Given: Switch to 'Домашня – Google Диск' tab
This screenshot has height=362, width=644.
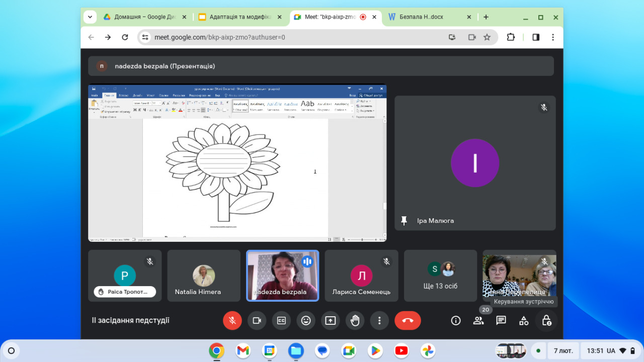Looking at the screenshot, I should [x=145, y=17].
